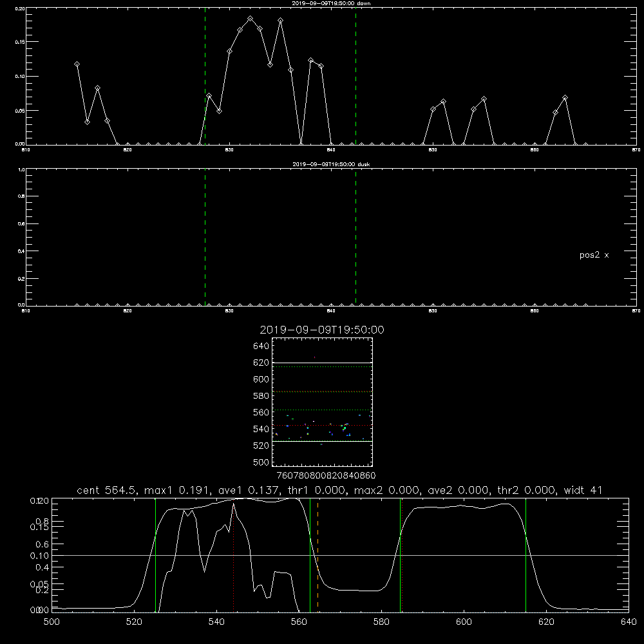Screen dimensions: 644x644
Task: Click the "2019-09-09T19:50:00 dawn" plot title
Action: click(x=331, y=3)
